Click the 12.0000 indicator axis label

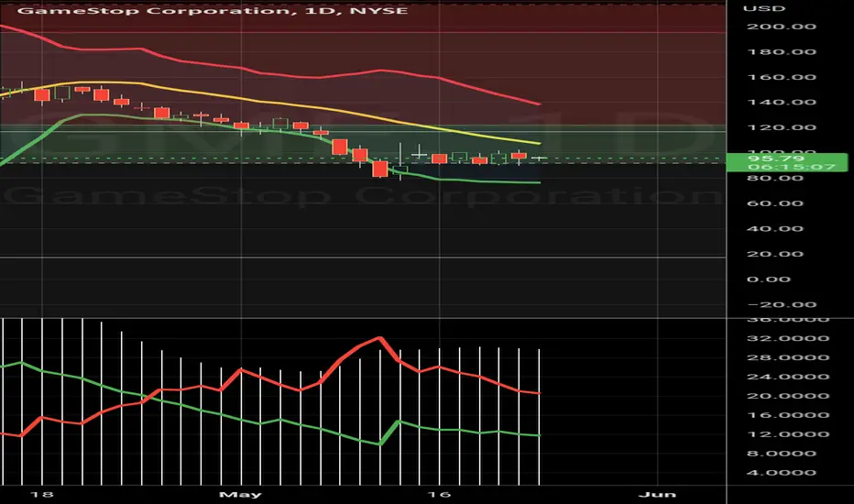787,434
